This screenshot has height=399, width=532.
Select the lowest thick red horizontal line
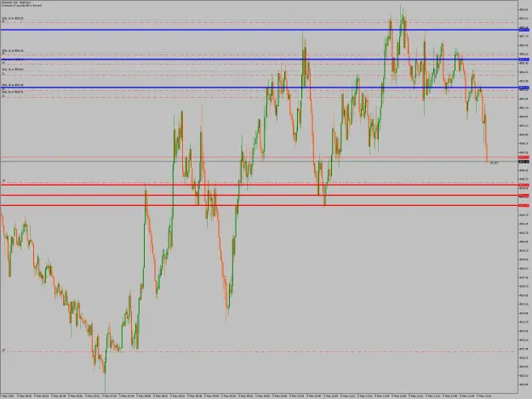pos(260,205)
